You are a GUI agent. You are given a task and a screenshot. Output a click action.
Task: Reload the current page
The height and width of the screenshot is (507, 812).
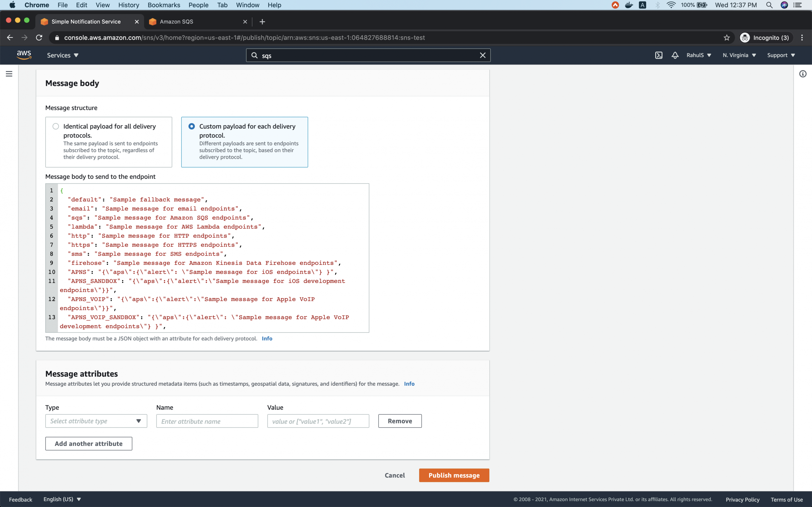(39, 37)
